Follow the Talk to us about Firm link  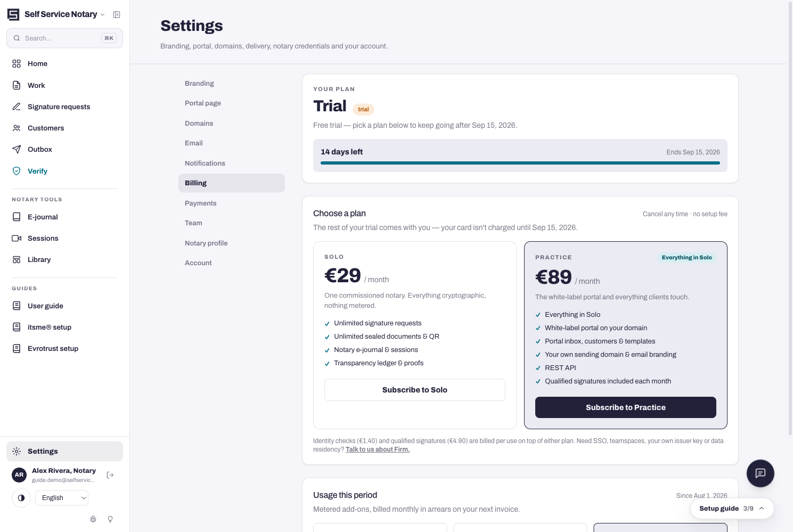pyautogui.click(x=378, y=449)
